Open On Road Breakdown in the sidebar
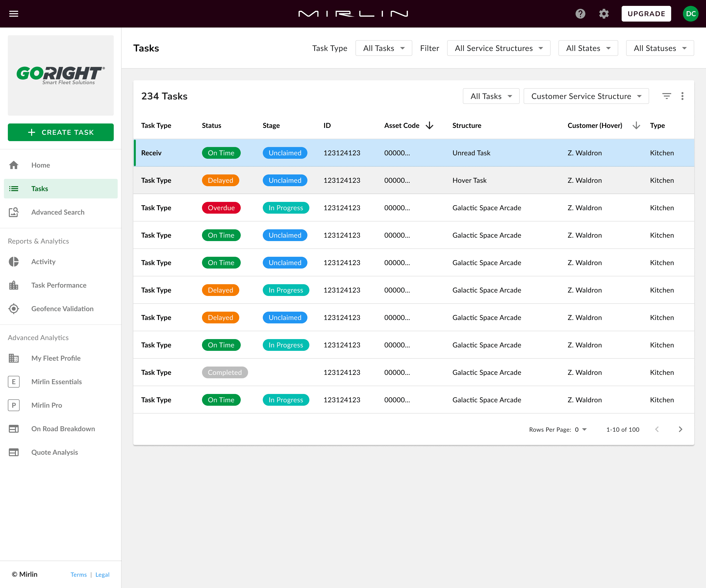The width and height of the screenshot is (706, 588). pos(61,429)
